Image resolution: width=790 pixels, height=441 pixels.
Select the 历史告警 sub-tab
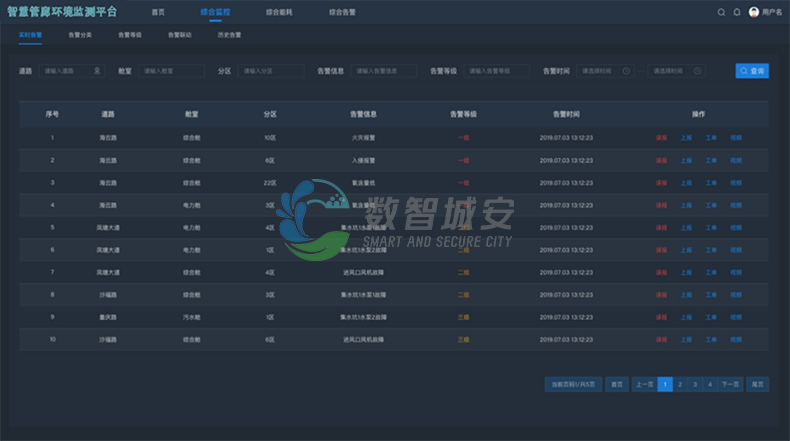tap(229, 35)
